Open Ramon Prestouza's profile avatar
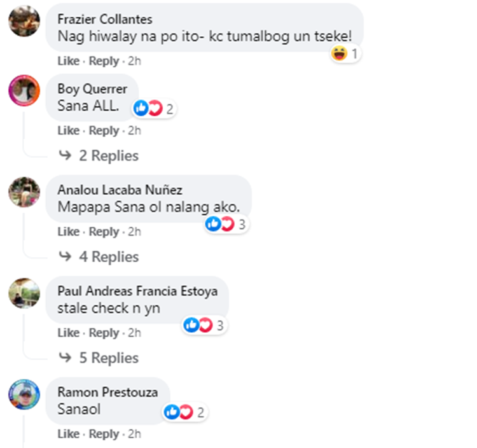Image resolution: width=477 pixels, height=448 pixels. 24,395
